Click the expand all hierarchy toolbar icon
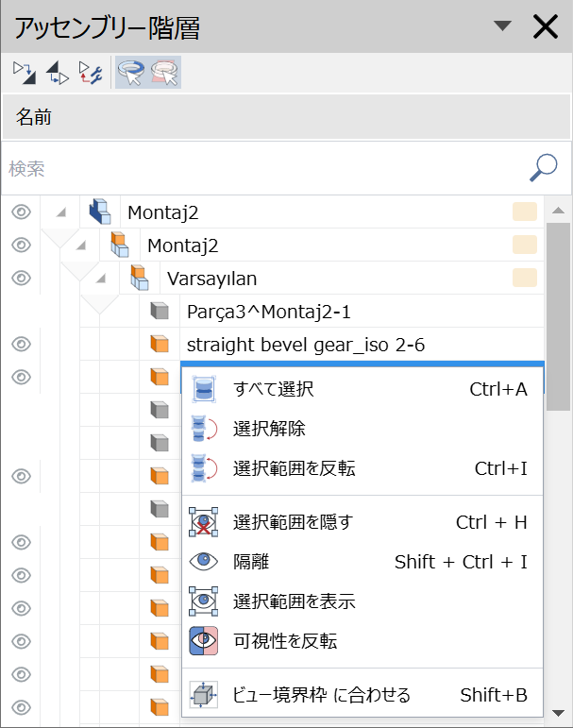Viewport: 573px width, 728px height. point(24,72)
